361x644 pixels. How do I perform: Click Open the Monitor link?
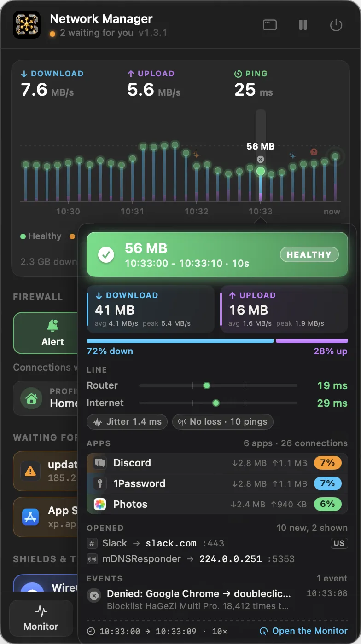click(x=304, y=631)
